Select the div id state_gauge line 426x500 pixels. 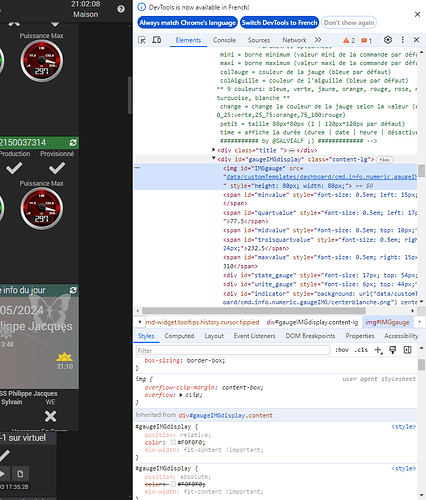point(320,275)
